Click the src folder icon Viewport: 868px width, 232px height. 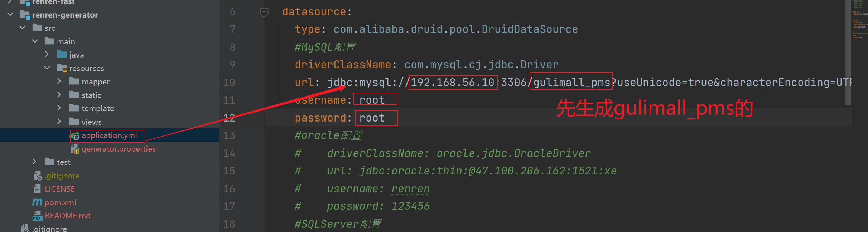click(x=37, y=28)
